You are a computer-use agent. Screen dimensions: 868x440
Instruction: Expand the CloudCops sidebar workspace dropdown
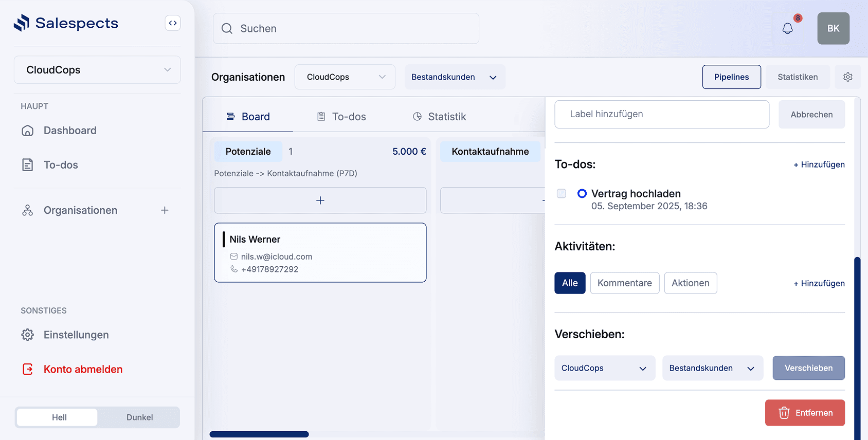[97, 70]
